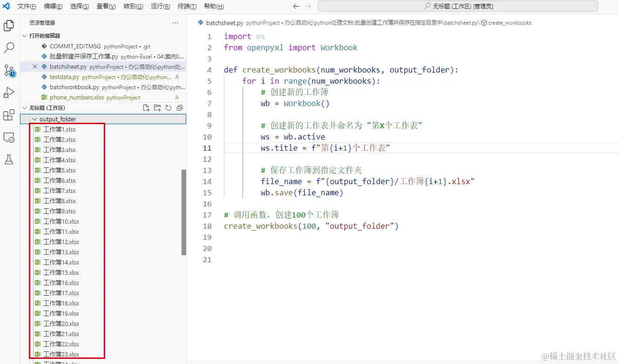Open the Run and Debug view
The width and height of the screenshot is (619, 364).
click(9, 93)
